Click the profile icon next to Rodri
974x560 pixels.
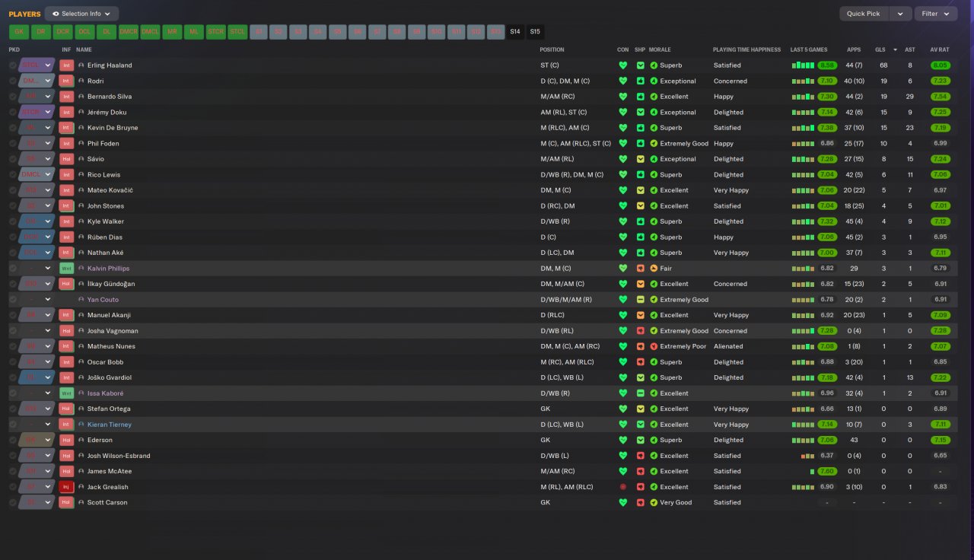pyautogui.click(x=81, y=81)
